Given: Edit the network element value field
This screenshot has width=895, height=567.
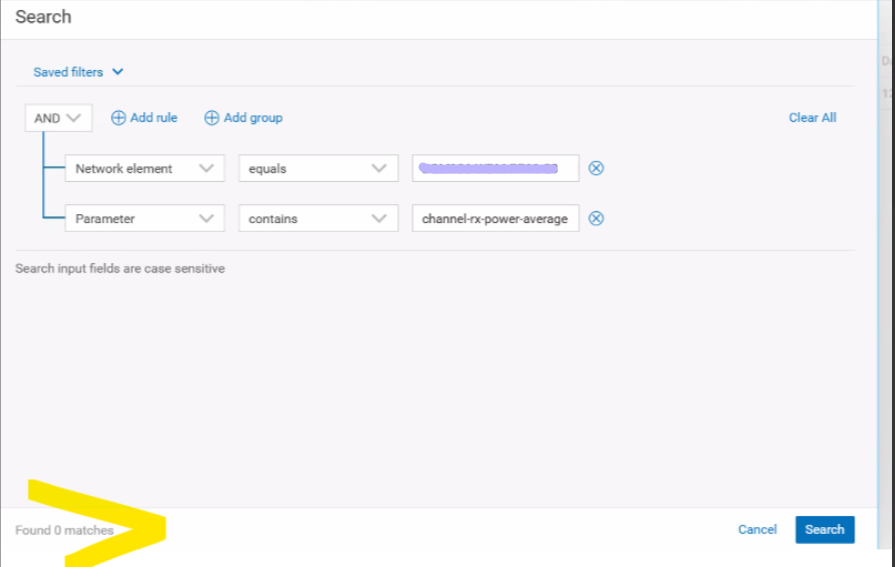Looking at the screenshot, I should click(495, 168).
